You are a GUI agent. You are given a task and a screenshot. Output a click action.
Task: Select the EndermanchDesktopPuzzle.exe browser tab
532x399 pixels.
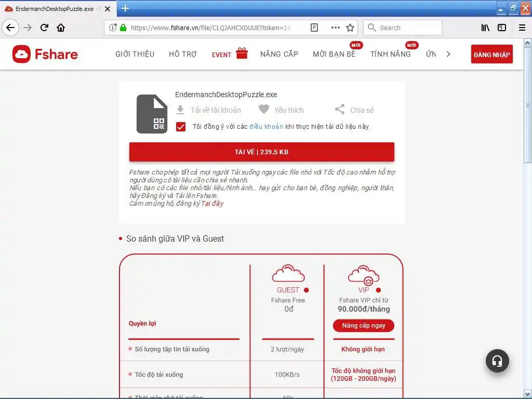pyautogui.click(x=54, y=9)
